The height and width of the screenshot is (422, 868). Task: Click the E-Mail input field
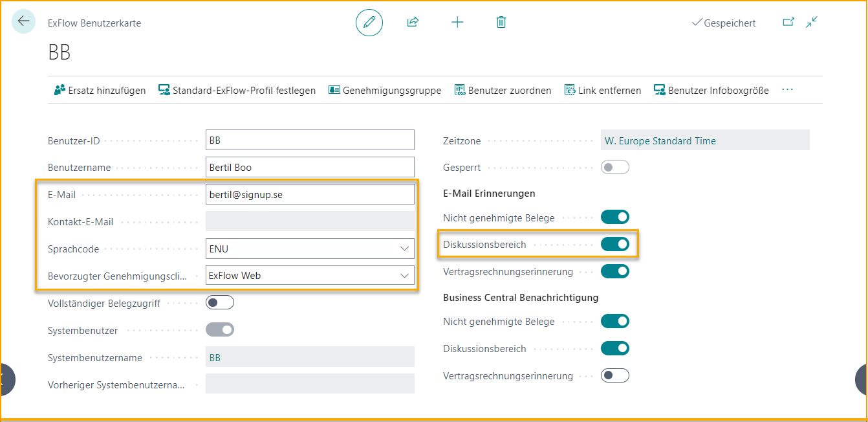[309, 194]
